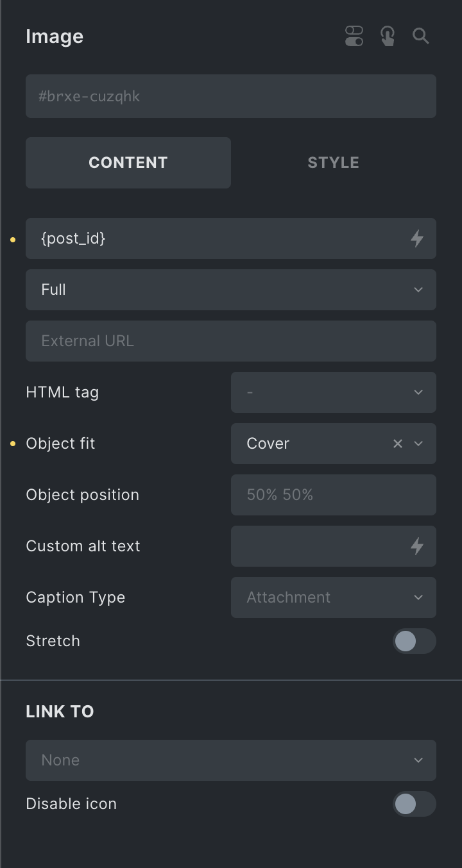
Task: Open dynamic data bolt for Custom alt text
Action: coord(417,546)
